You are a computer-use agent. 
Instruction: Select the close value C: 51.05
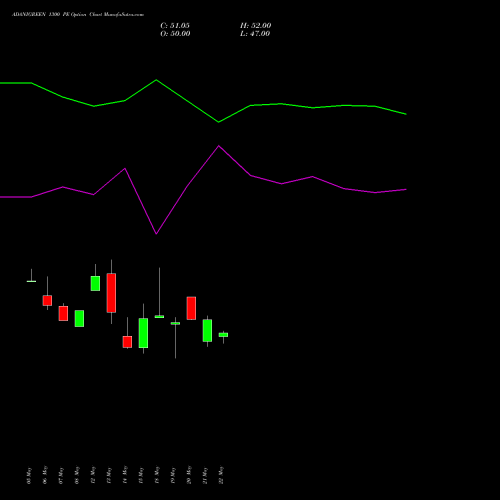pyautogui.click(x=175, y=26)
